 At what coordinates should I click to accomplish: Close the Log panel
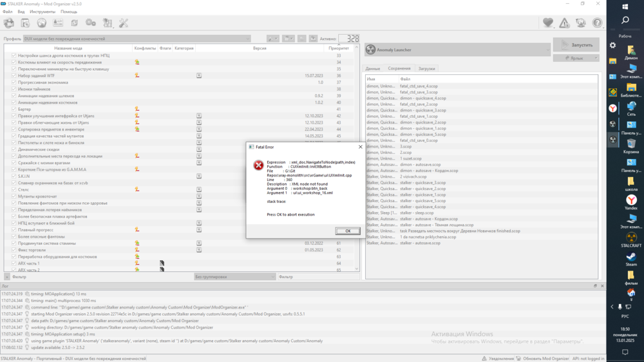[x=602, y=285]
